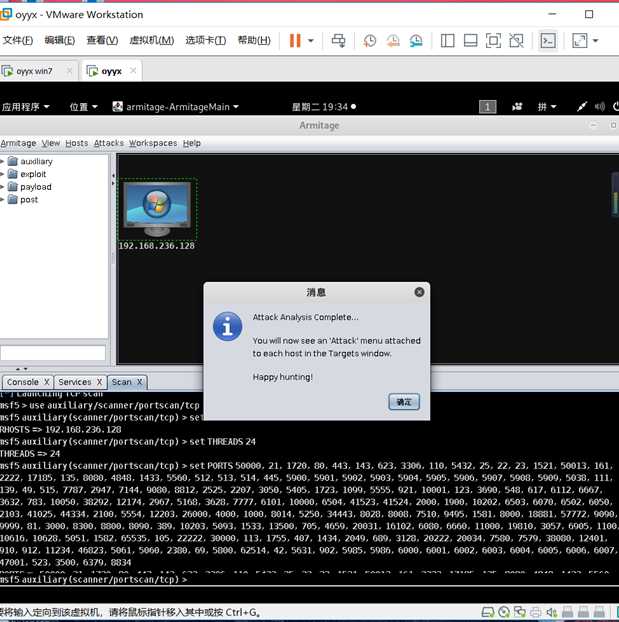Close the Services tab with X

99,382
